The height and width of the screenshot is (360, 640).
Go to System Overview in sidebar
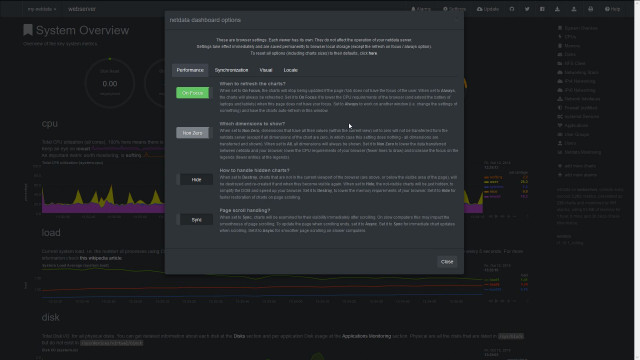pos(578,28)
